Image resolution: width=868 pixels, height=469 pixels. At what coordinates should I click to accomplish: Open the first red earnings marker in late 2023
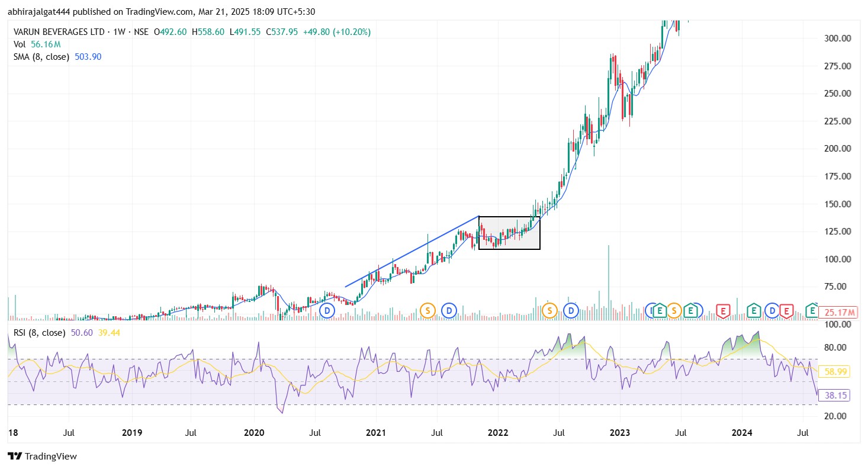tap(723, 311)
